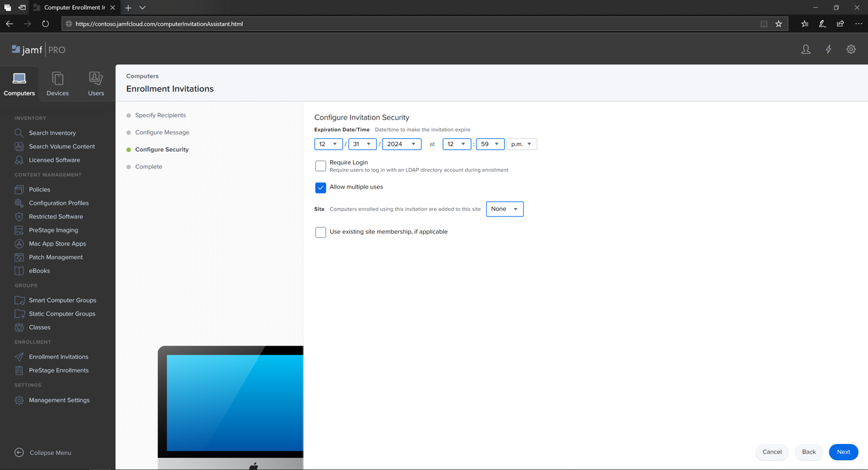The height and width of the screenshot is (470, 868).
Task: Check Use existing site membership option
Action: click(320, 232)
